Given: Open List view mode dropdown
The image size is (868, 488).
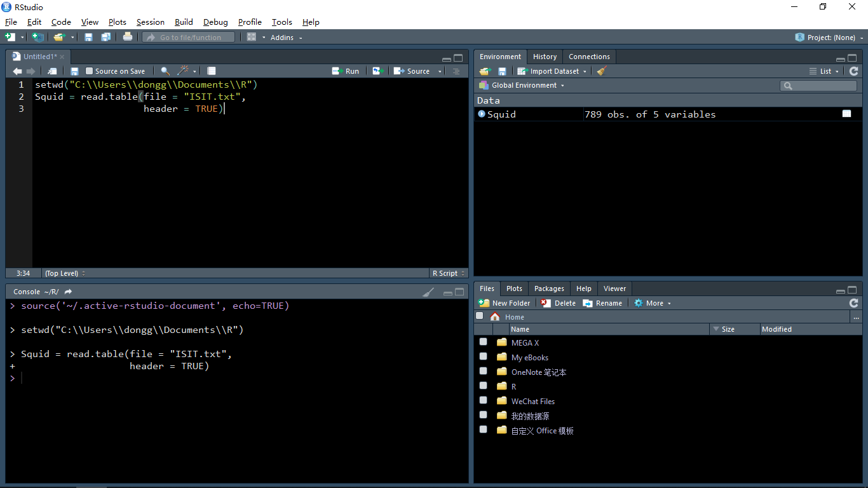Looking at the screenshot, I should point(824,71).
